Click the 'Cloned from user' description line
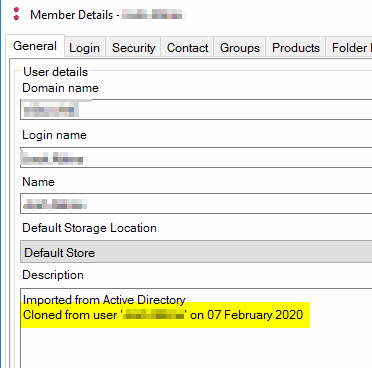This screenshot has height=368, width=372. [x=163, y=315]
